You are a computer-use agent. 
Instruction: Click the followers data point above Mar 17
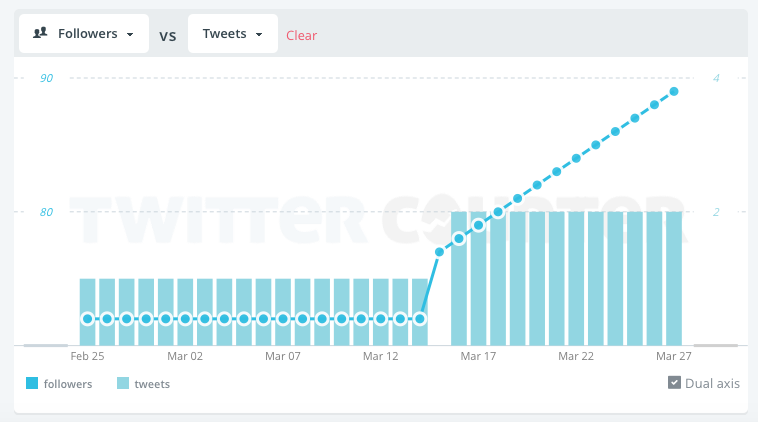[x=479, y=225]
